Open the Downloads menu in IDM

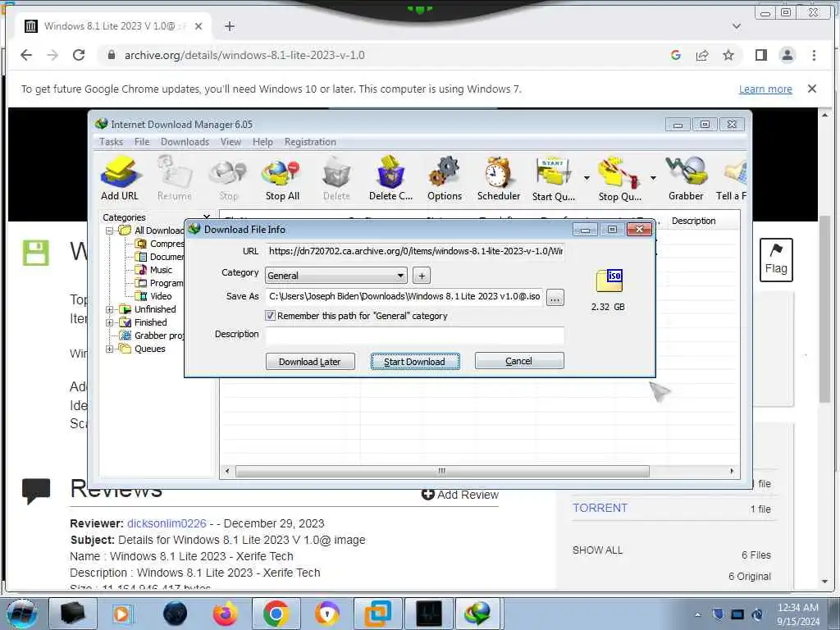185,142
